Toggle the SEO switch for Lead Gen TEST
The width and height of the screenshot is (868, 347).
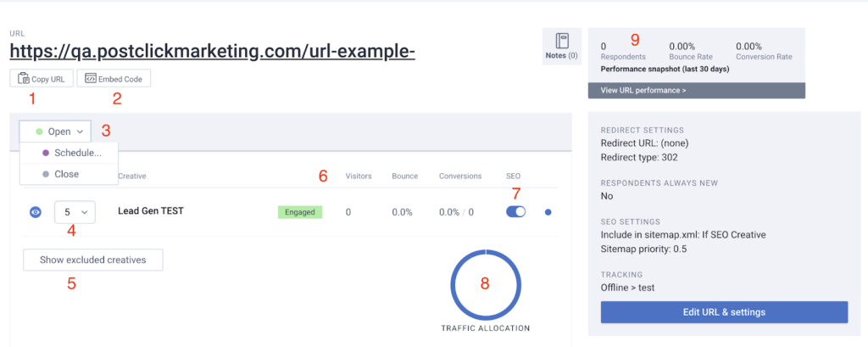515,212
